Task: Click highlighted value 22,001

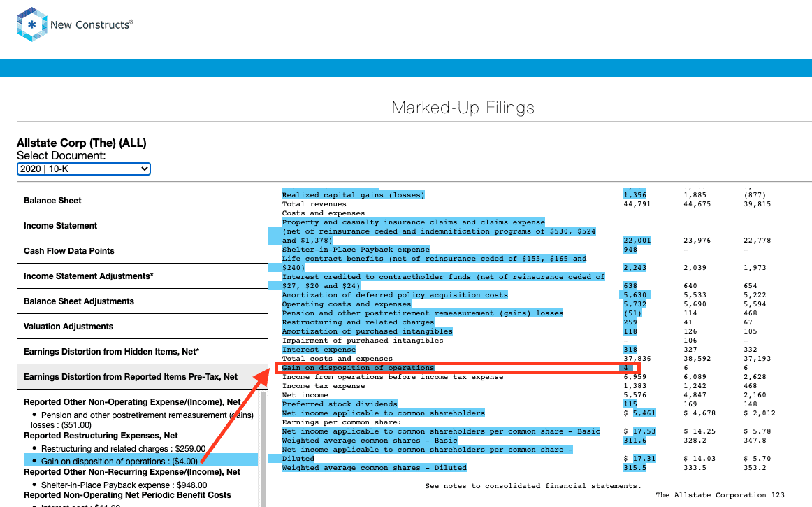Action: [637, 241]
